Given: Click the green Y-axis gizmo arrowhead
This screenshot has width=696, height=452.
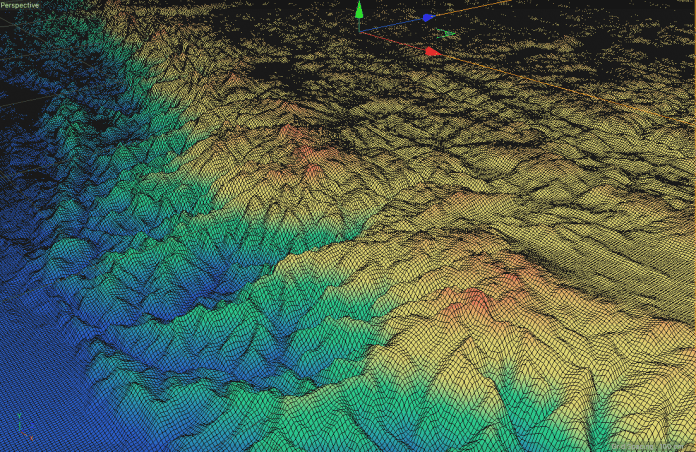Looking at the screenshot, I should click(x=359, y=10).
